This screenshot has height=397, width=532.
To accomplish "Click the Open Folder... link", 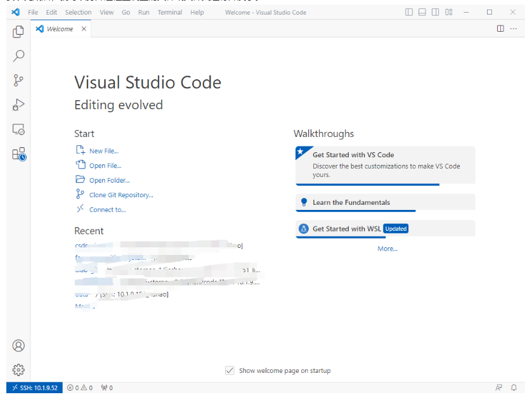I will (x=109, y=181).
